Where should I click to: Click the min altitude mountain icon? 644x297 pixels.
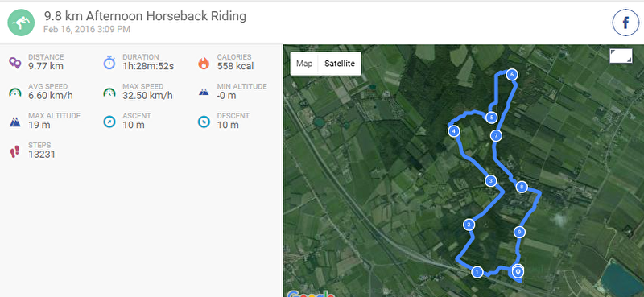tap(204, 93)
